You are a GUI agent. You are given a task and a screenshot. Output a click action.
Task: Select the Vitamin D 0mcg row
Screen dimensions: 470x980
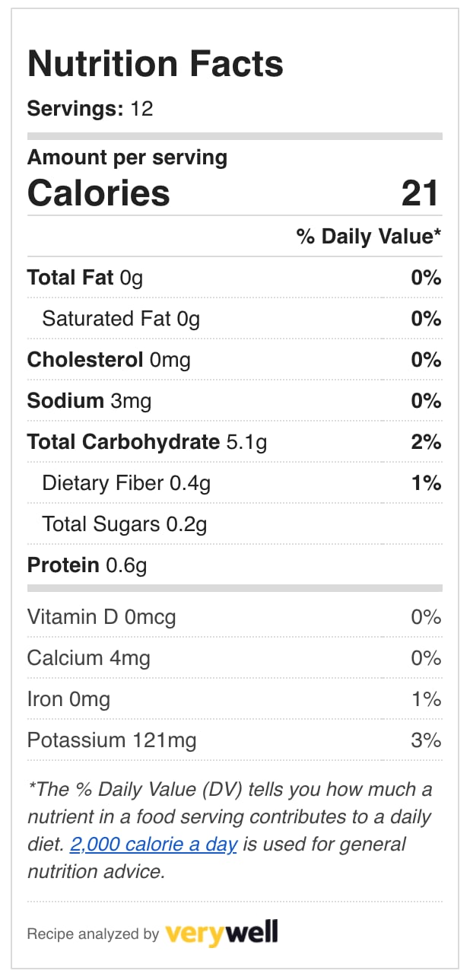click(234, 617)
